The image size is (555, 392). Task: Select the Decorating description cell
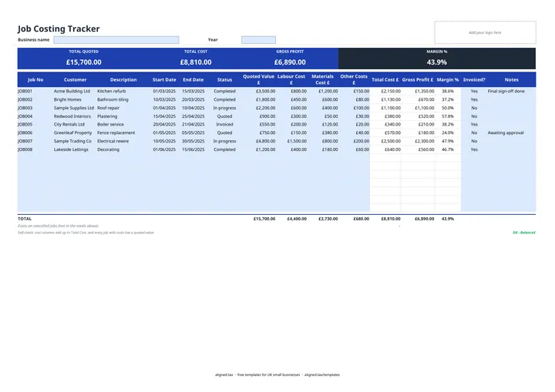click(x=109, y=149)
